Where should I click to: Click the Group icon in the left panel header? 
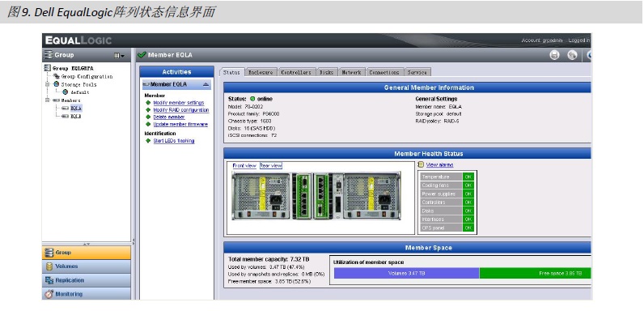click(x=48, y=55)
